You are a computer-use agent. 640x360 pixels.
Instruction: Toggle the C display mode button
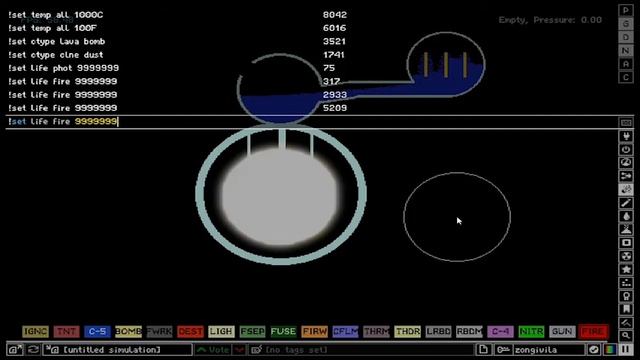(626, 77)
